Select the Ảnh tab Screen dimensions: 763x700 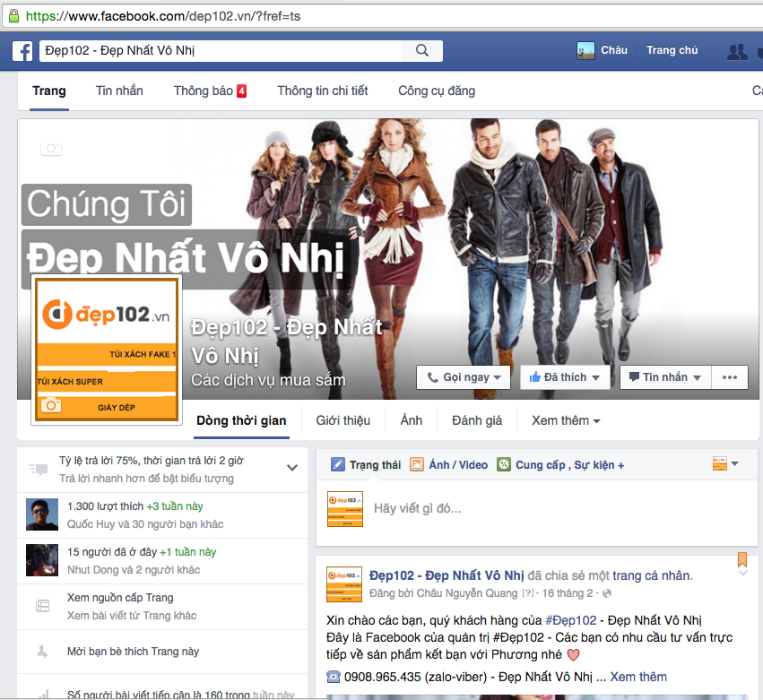click(412, 420)
